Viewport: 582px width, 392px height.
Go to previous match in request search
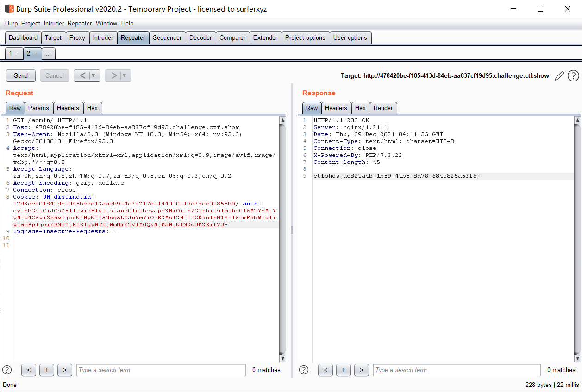(x=29, y=370)
